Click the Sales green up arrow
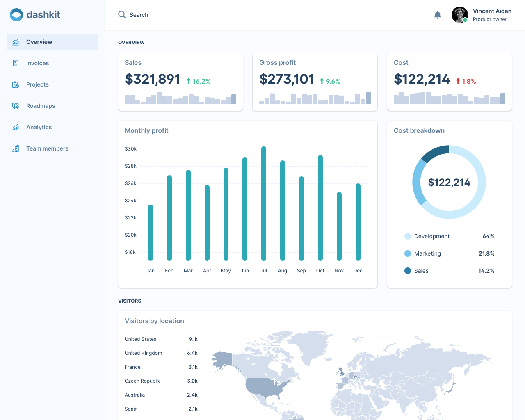This screenshot has width=525, height=420. (189, 81)
